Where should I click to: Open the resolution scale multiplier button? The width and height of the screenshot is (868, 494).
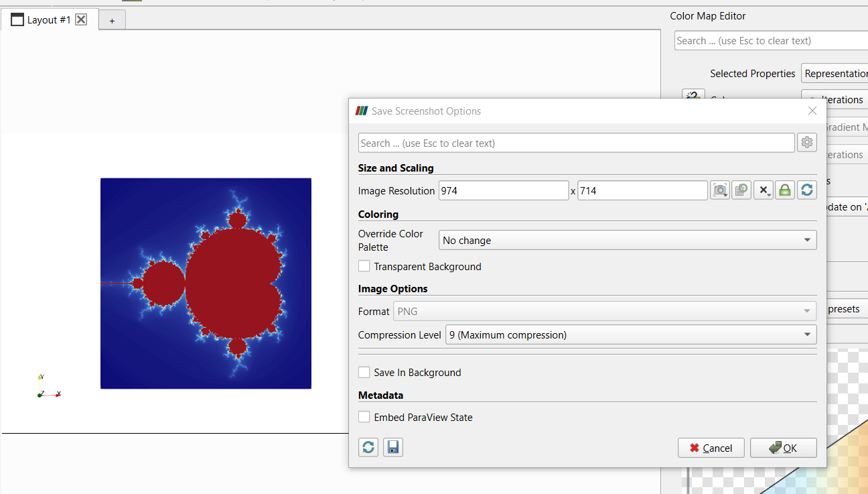point(764,190)
